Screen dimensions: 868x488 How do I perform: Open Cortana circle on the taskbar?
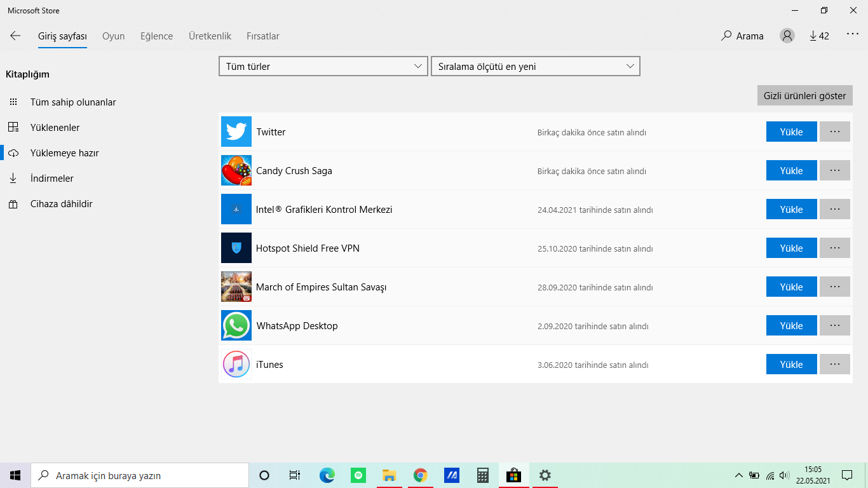264,475
